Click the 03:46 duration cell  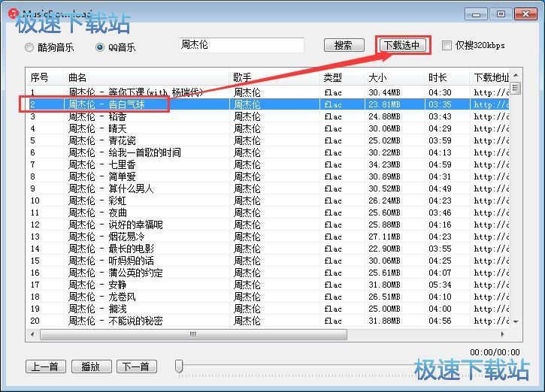[440, 213]
